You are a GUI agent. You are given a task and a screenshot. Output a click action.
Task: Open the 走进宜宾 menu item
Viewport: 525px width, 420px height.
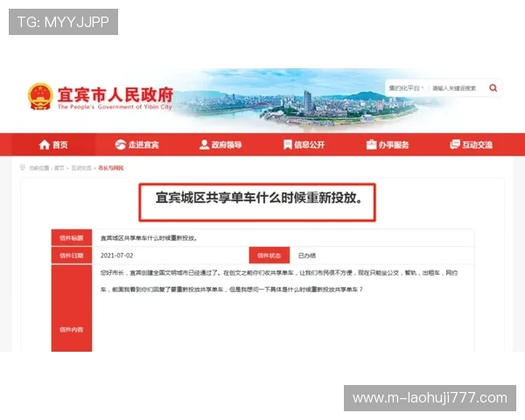click(x=137, y=144)
